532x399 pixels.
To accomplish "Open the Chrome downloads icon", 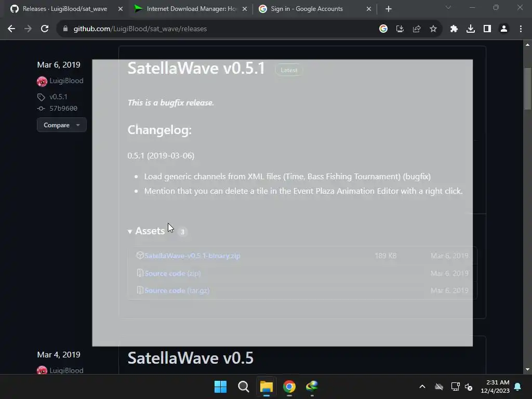I will [471, 29].
